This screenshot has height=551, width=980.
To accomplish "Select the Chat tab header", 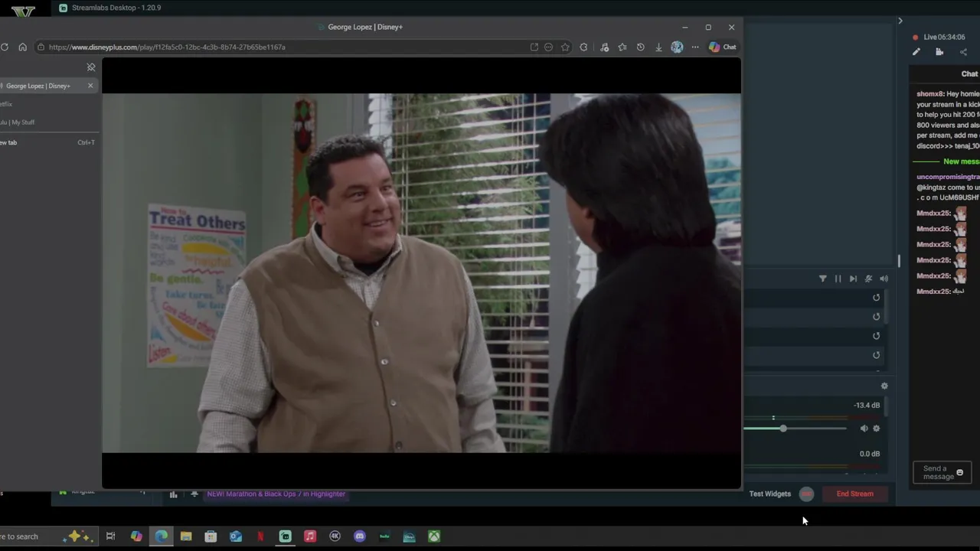I will [969, 74].
